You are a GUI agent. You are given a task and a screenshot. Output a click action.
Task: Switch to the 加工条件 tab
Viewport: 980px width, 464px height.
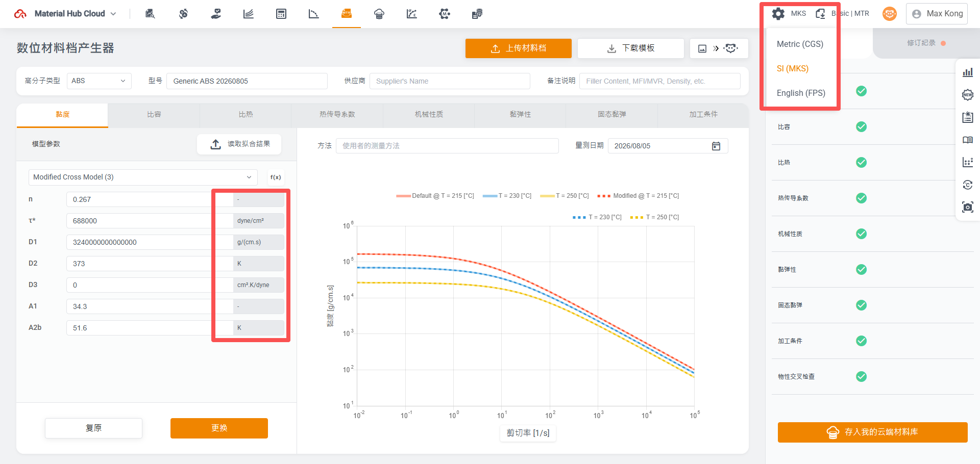(703, 115)
